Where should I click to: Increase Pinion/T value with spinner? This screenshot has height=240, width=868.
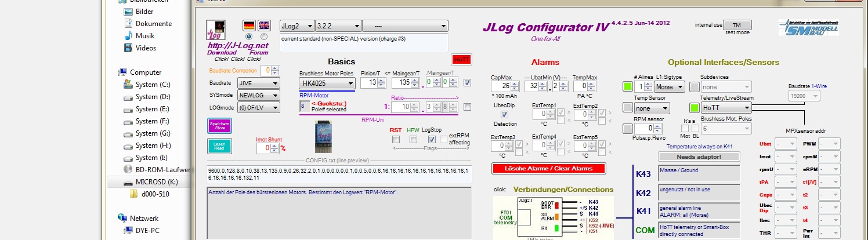pyautogui.click(x=381, y=81)
